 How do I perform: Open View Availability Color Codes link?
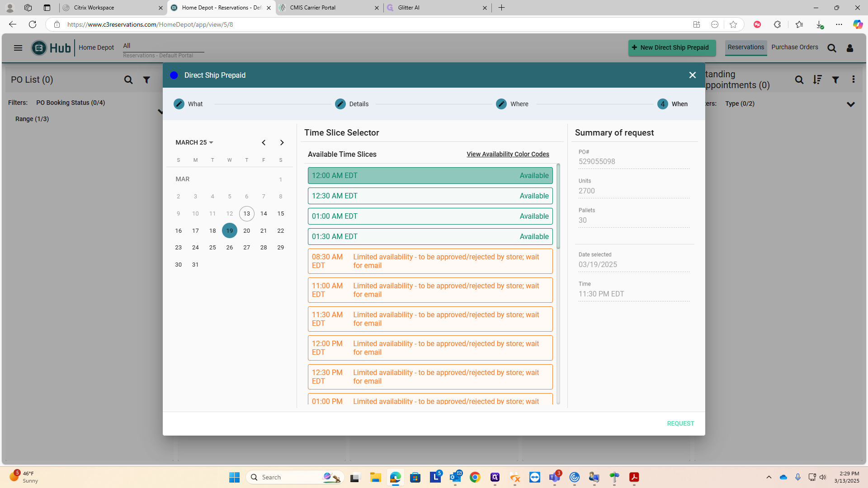(508, 155)
